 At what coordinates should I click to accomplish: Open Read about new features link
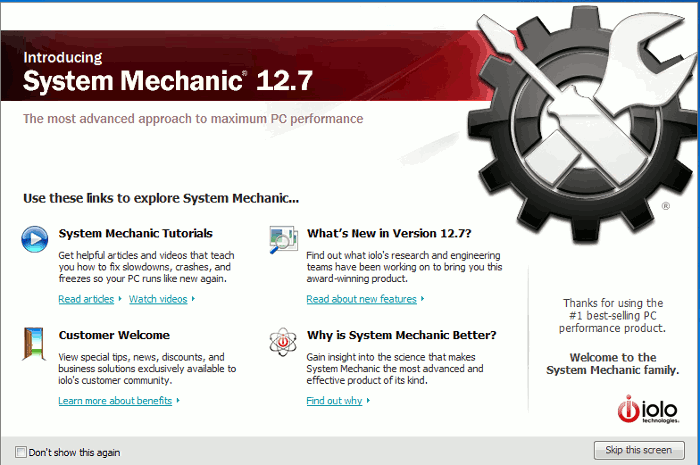[362, 299]
